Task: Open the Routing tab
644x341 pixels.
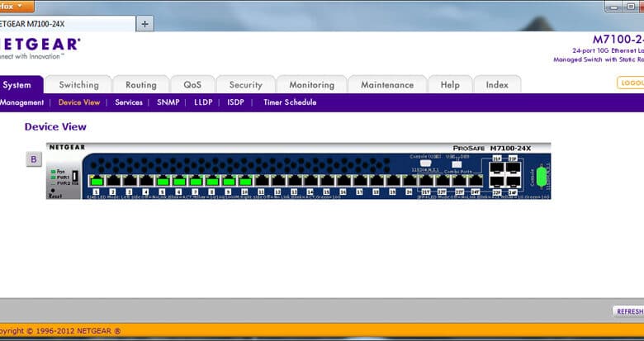Action: coord(141,85)
